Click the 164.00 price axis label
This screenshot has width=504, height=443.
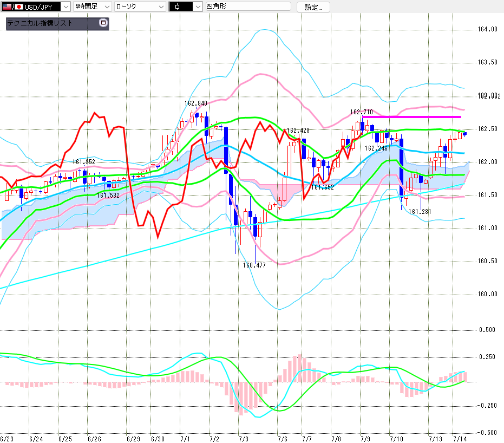tap(487, 29)
